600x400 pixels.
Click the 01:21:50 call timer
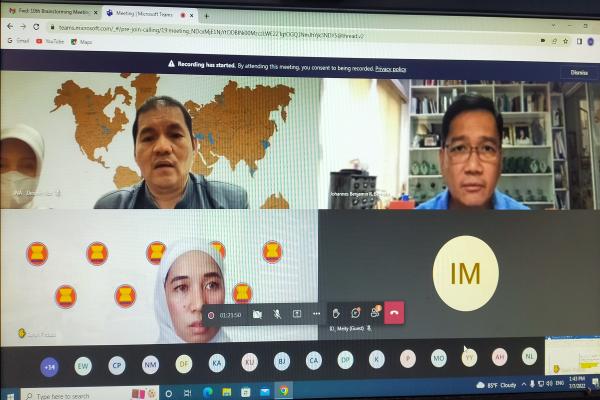click(230, 315)
